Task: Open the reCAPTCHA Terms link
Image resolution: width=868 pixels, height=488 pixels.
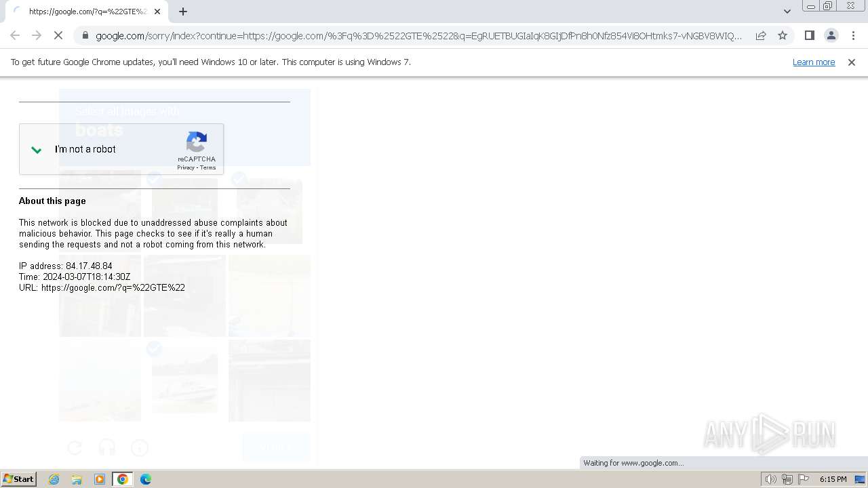Action: point(208,167)
